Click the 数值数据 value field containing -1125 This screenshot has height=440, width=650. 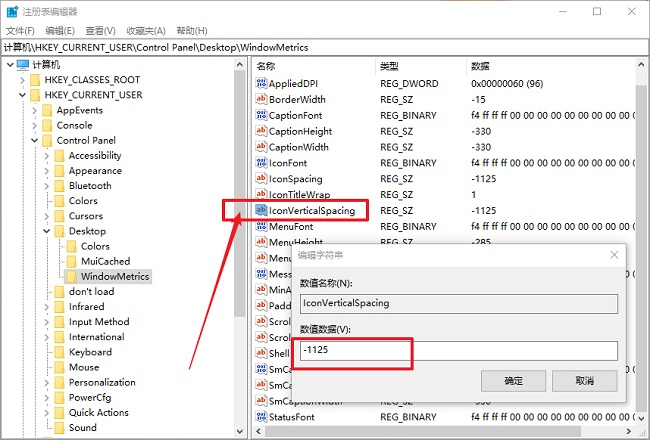458,350
